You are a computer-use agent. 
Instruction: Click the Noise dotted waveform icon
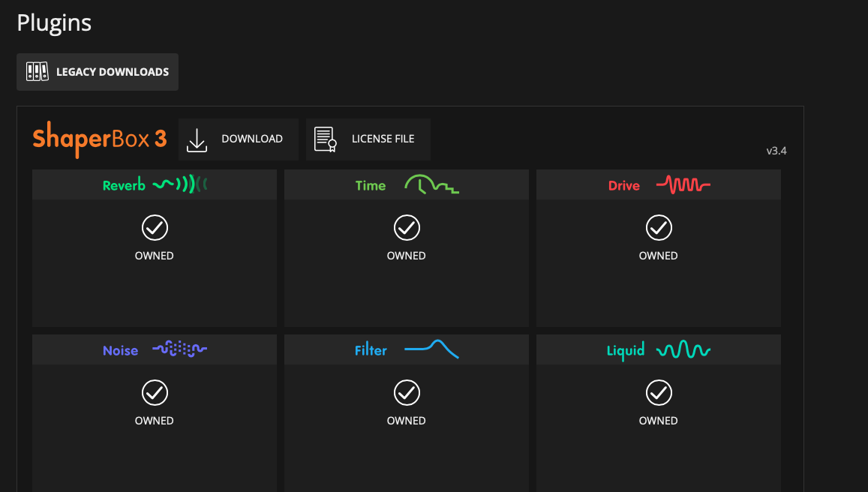pyautogui.click(x=180, y=349)
